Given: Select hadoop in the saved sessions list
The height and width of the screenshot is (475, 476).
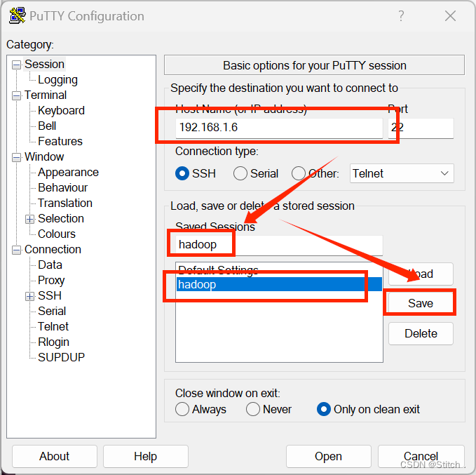Looking at the screenshot, I should (279, 284).
